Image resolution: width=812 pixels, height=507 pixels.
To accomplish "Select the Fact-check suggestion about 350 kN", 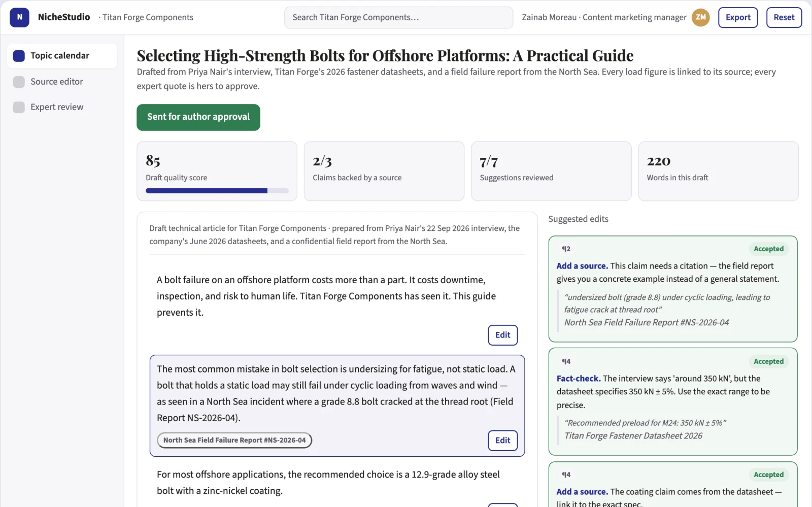I will click(673, 401).
